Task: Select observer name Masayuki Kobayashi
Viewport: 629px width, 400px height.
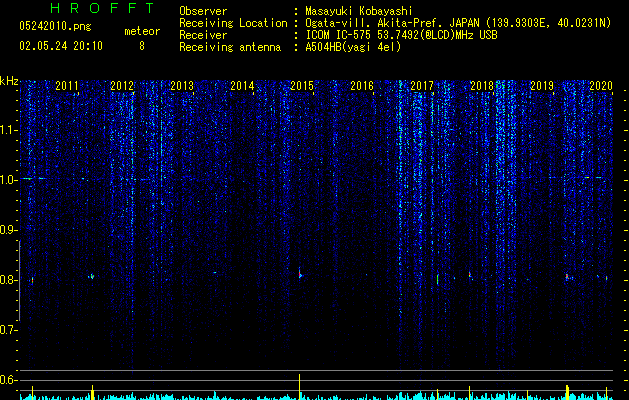Action: point(359,11)
